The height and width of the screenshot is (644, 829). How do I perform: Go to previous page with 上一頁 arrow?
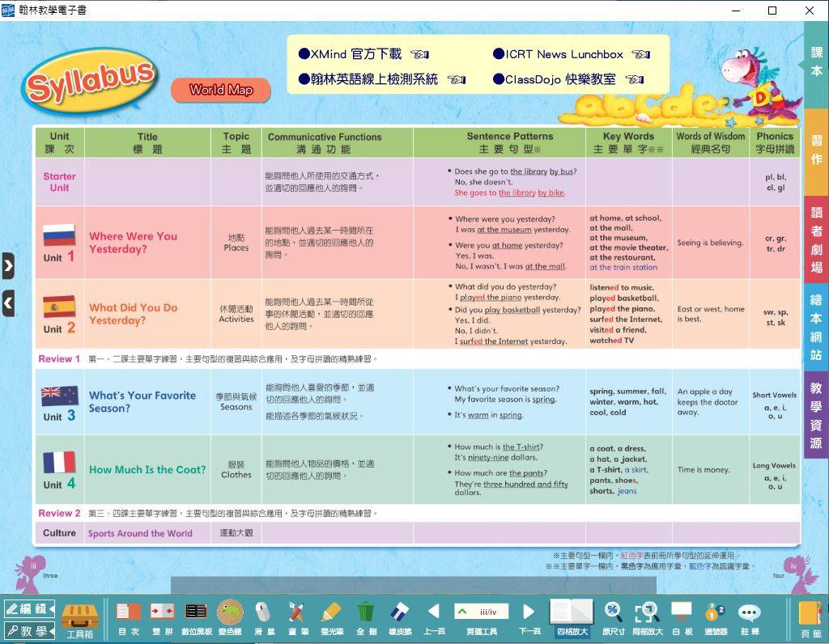click(x=434, y=612)
